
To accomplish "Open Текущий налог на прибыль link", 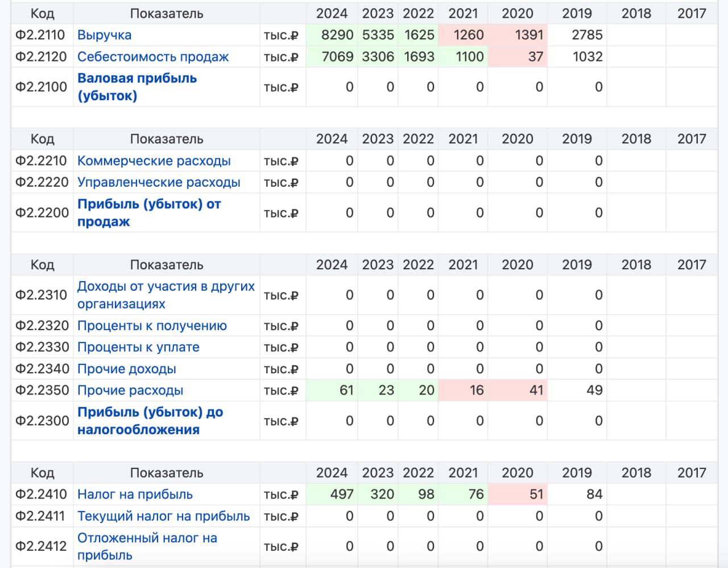I will (163, 516).
